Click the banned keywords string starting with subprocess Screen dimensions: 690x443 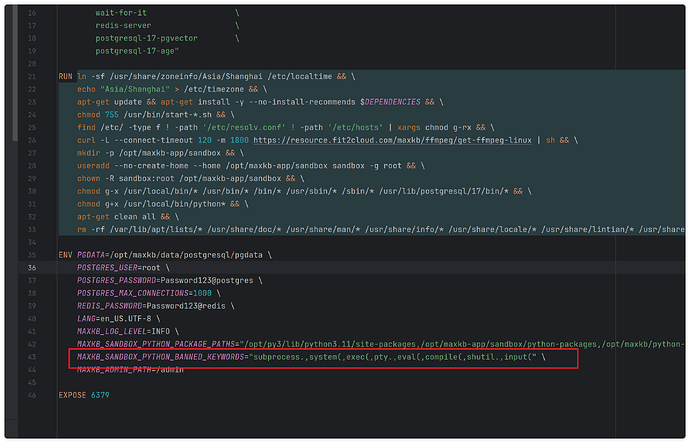(393, 357)
